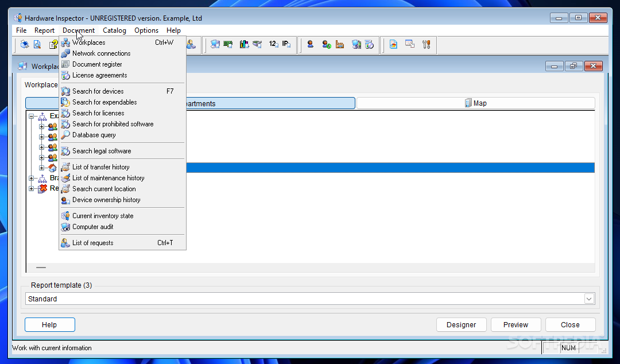Click the first toolbar icon beside the grip
The height and width of the screenshot is (364, 620).
(25, 44)
